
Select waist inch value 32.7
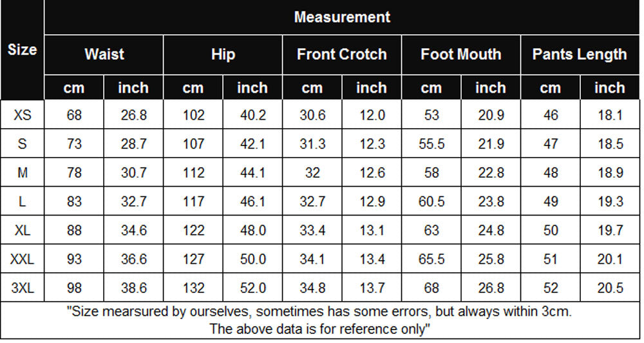click(133, 201)
